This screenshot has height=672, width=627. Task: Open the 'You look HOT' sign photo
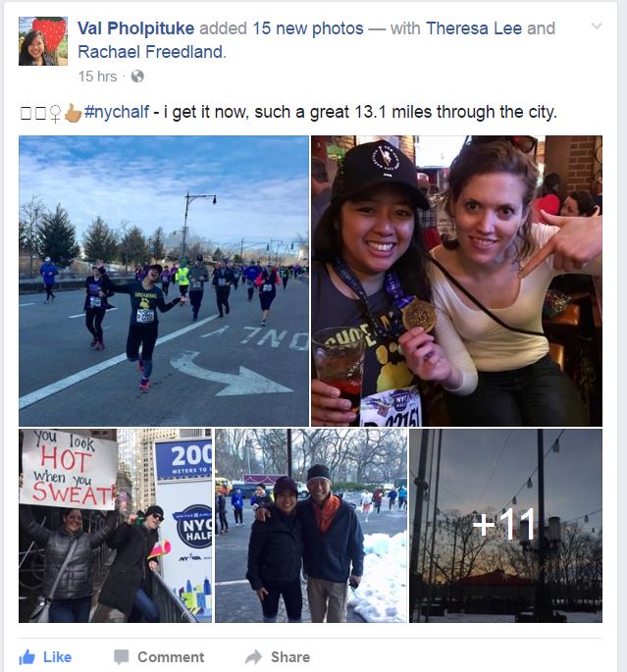click(x=115, y=526)
